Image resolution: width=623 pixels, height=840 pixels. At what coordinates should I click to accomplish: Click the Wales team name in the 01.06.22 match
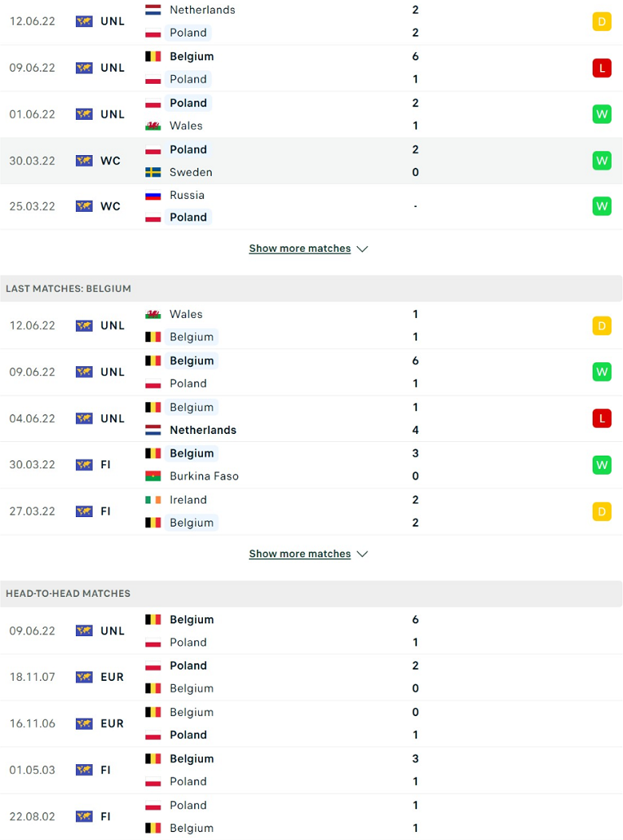[x=186, y=126]
